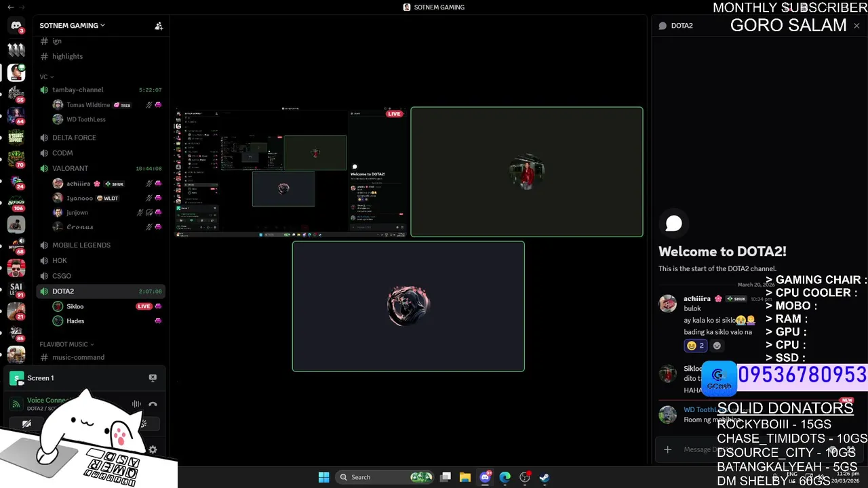Open the server icon with three blades

[x=16, y=49]
